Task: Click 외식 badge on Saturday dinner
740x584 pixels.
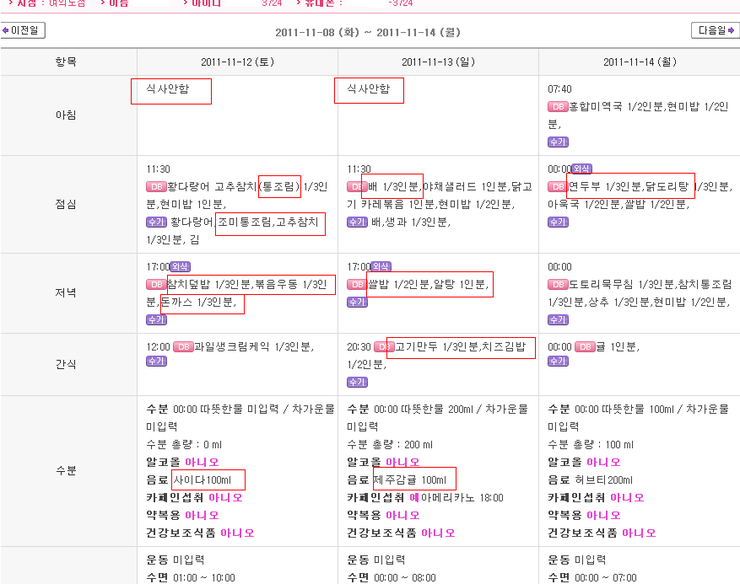Action: click(180, 267)
